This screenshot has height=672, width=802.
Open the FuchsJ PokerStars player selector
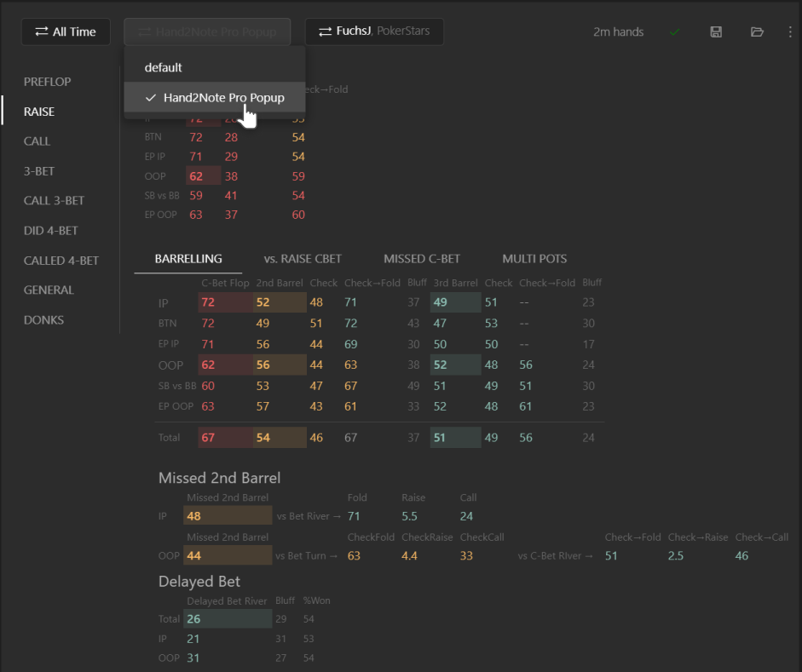pos(374,32)
